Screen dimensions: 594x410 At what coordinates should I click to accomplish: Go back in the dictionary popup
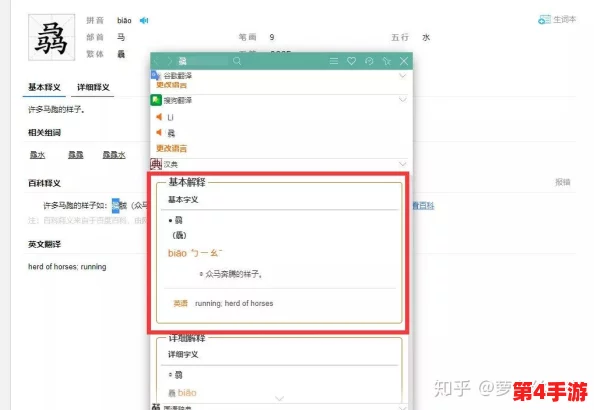[x=156, y=61]
